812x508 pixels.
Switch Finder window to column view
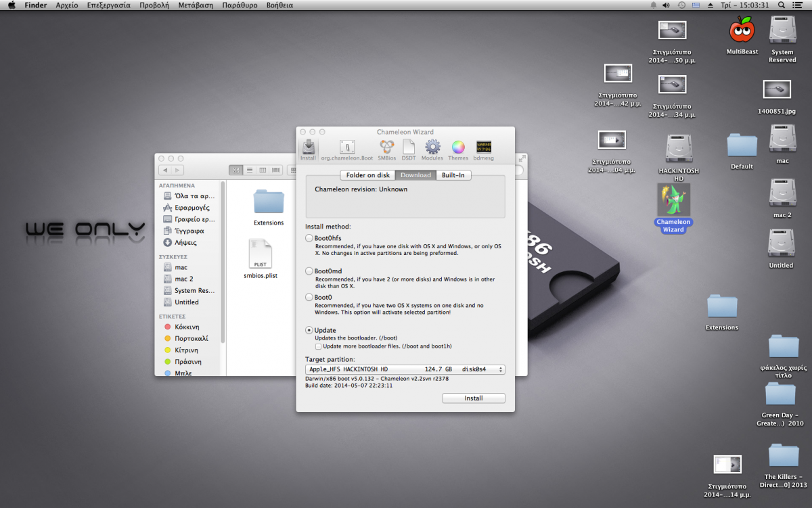tap(263, 170)
